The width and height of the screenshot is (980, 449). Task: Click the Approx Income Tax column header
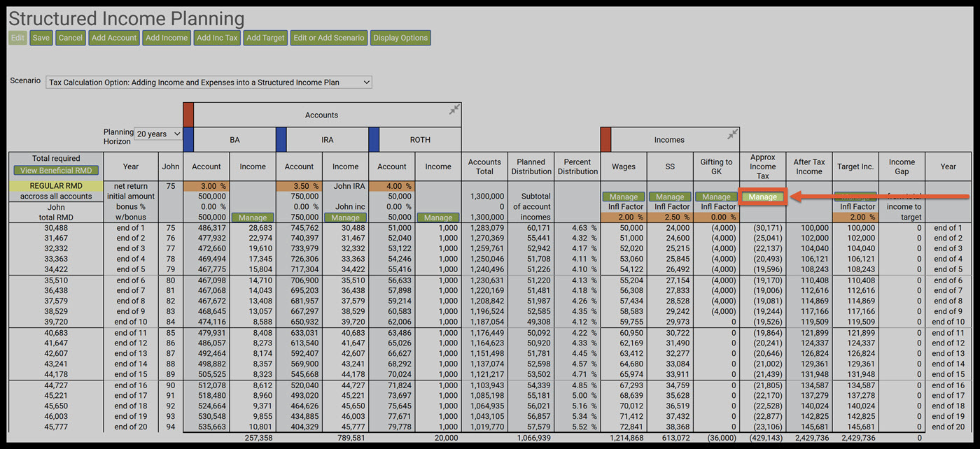(762, 166)
